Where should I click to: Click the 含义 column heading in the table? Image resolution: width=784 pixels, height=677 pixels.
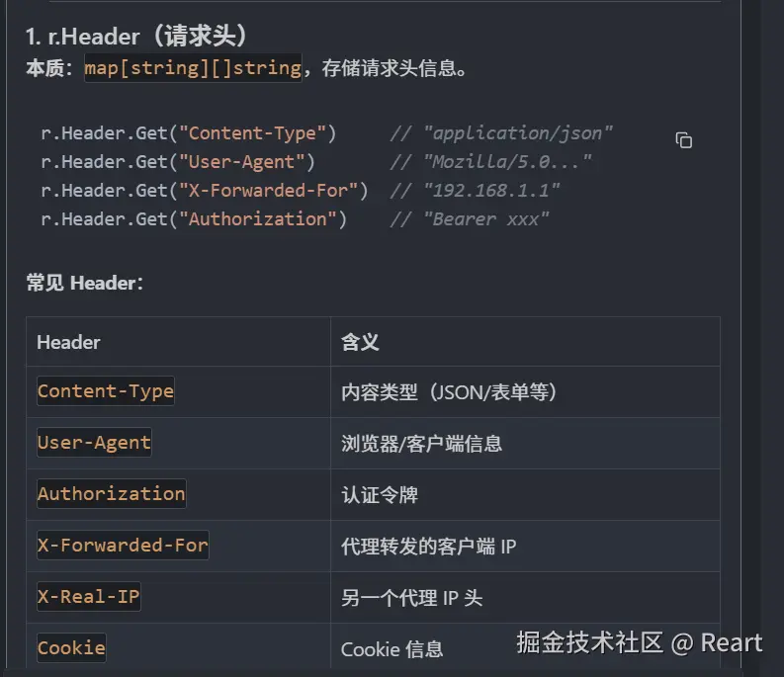(360, 343)
